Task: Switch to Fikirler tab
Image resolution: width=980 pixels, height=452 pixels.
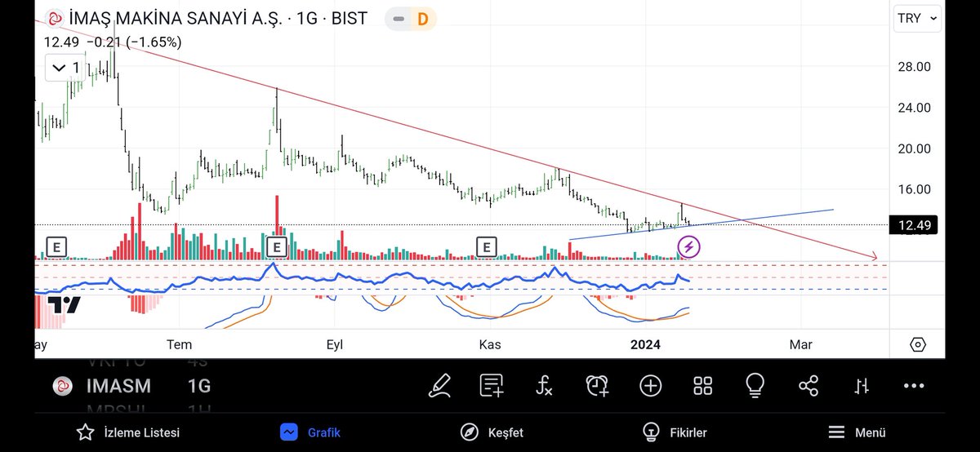Action: pyautogui.click(x=675, y=432)
